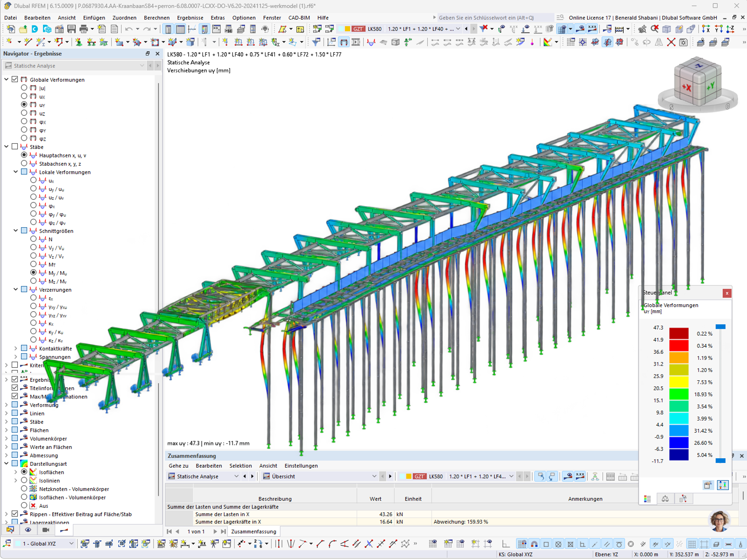Open Navigator Views camera tab icon
This screenshot has width=747, height=560.
pos(46,530)
